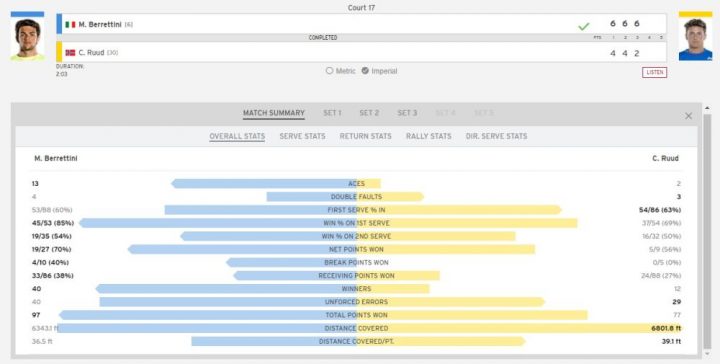This screenshot has width=720, height=364.
Task: Open the SERVE STATS tab
Action: pos(302,136)
